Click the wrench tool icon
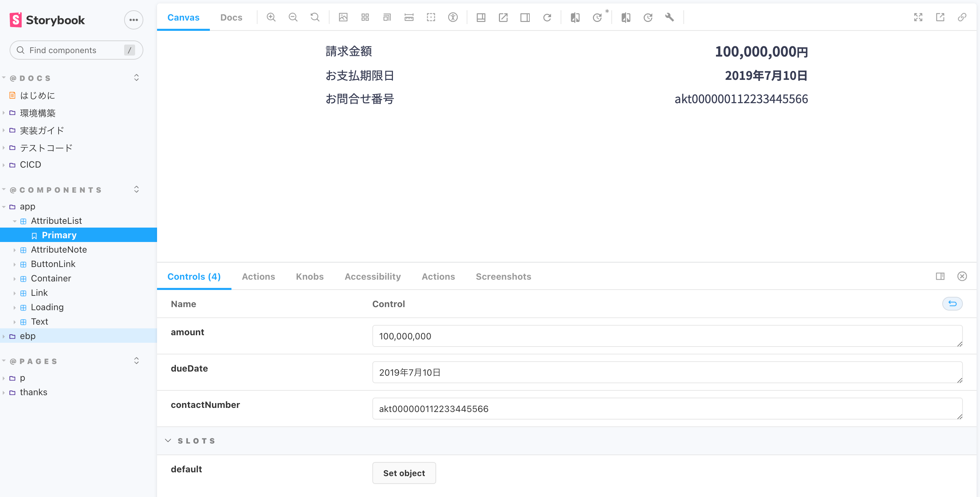Viewport: 980px width, 497px height. pyautogui.click(x=670, y=17)
